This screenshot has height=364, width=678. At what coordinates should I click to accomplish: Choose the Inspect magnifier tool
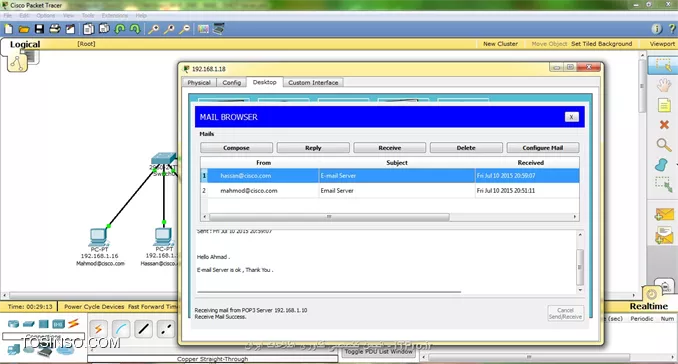664,145
